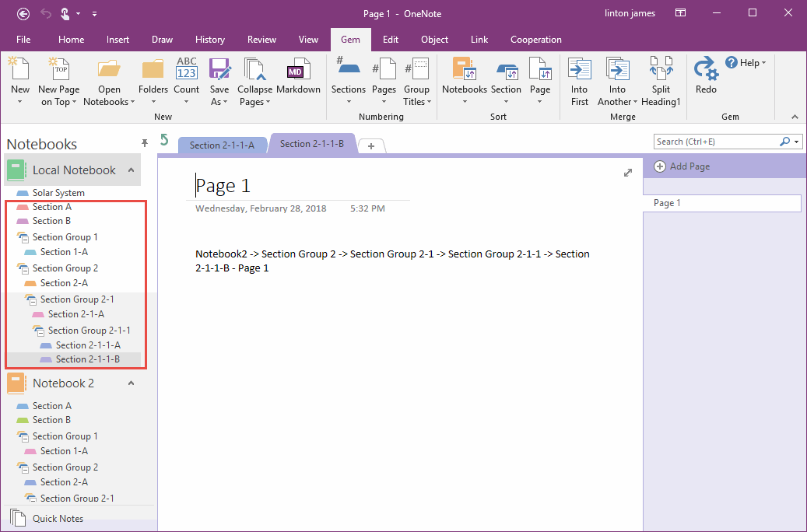The height and width of the screenshot is (532, 807).
Task: Click the date Wednesday, February 28, 2018
Action: coord(261,208)
